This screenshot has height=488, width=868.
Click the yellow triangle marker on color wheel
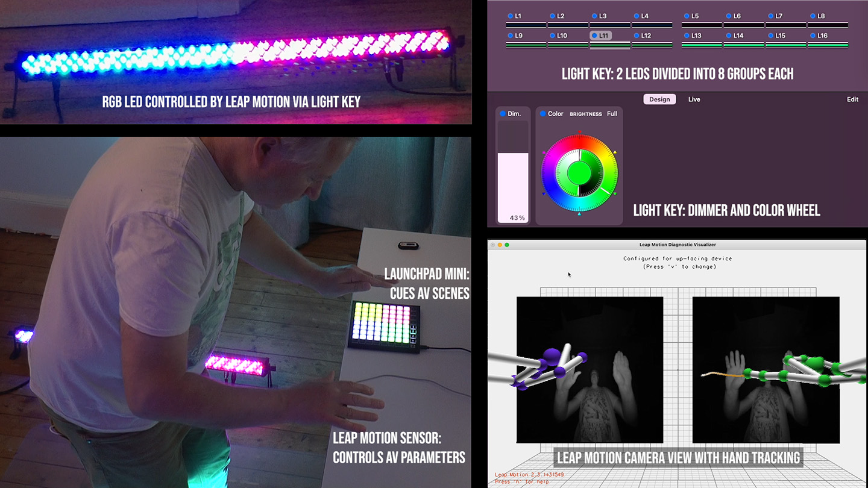point(615,152)
